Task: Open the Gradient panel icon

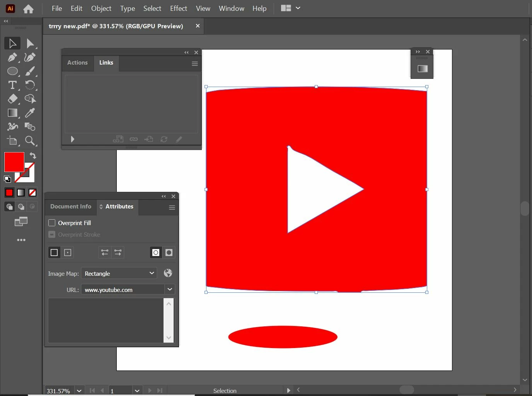Action: click(x=423, y=68)
